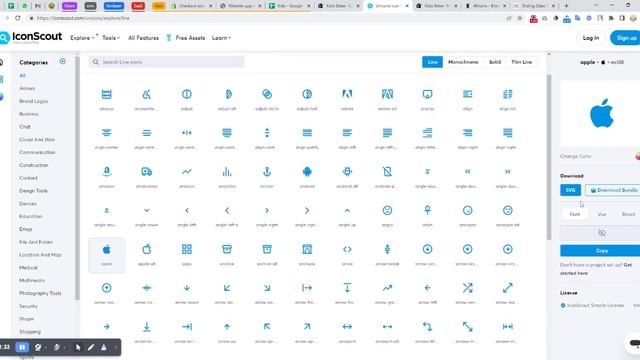Viewport: 640px width, 360px height.
Task: Click the Download Bundle button
Action: pyautogui.click(x=613, y=190)
